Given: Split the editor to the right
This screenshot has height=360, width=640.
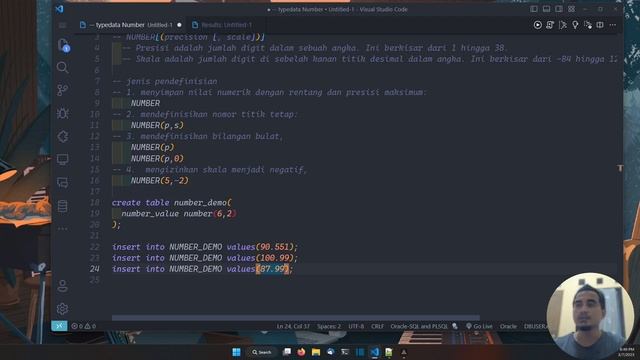Looking at the screenshot, I should click(x=600, y=25).
